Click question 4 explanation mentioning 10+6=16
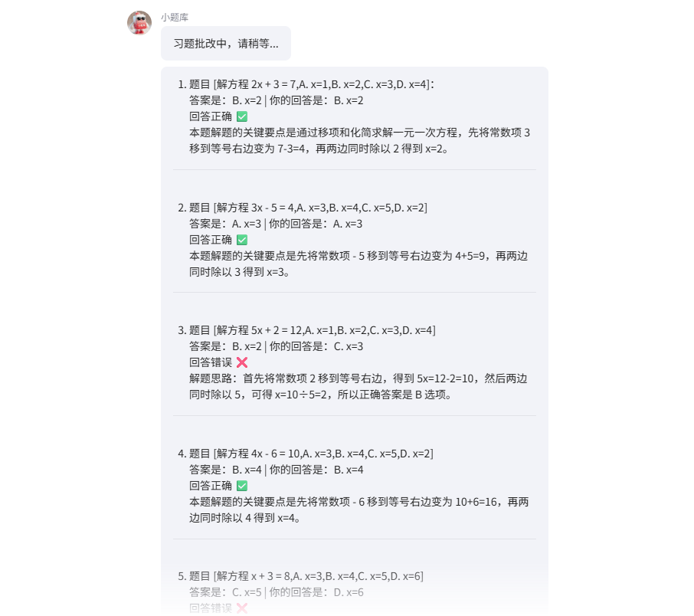 [359, 510]
